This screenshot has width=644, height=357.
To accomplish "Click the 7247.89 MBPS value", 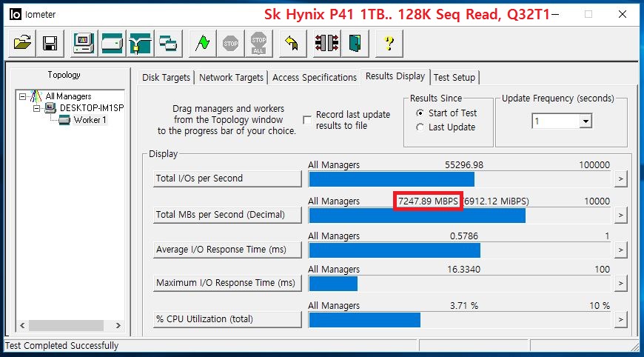I will 428,201.
